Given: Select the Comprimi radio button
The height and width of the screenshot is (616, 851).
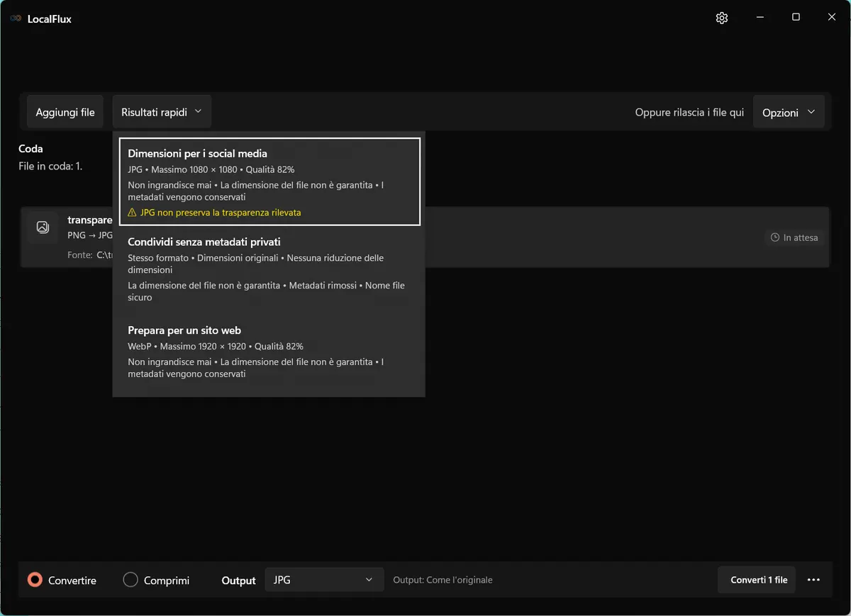Looking at the screenshot, I should point(130,580).
